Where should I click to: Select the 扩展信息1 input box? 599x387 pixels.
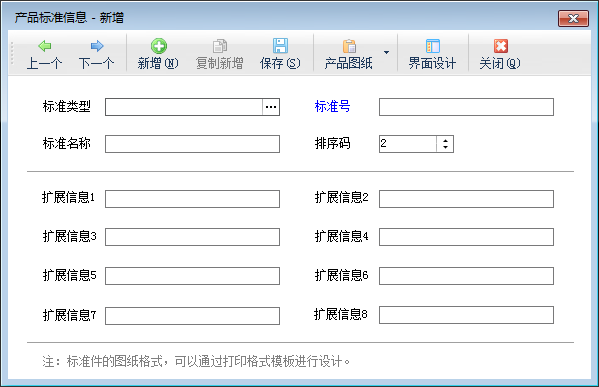(192, 199)
